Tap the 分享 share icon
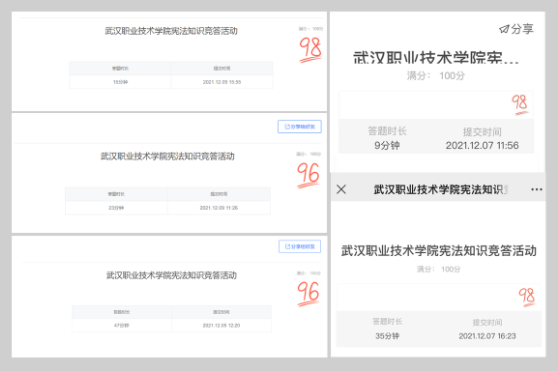Viewport: 558px width, 371px height. point(516,29)
